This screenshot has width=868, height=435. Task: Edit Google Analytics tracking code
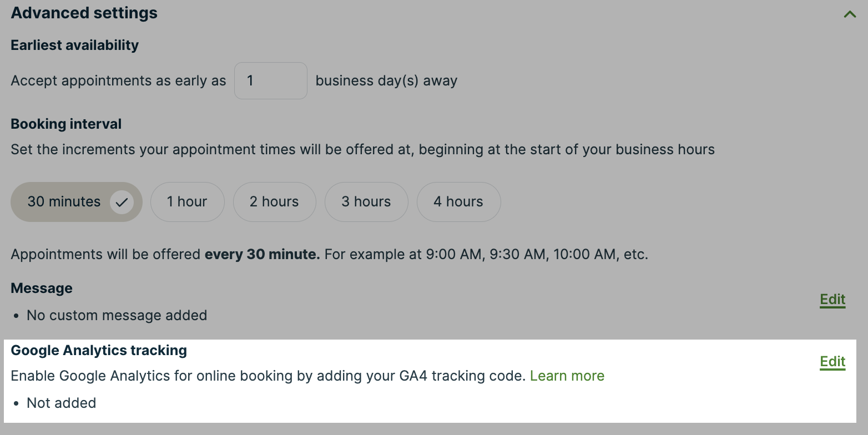tap(832, 362)
